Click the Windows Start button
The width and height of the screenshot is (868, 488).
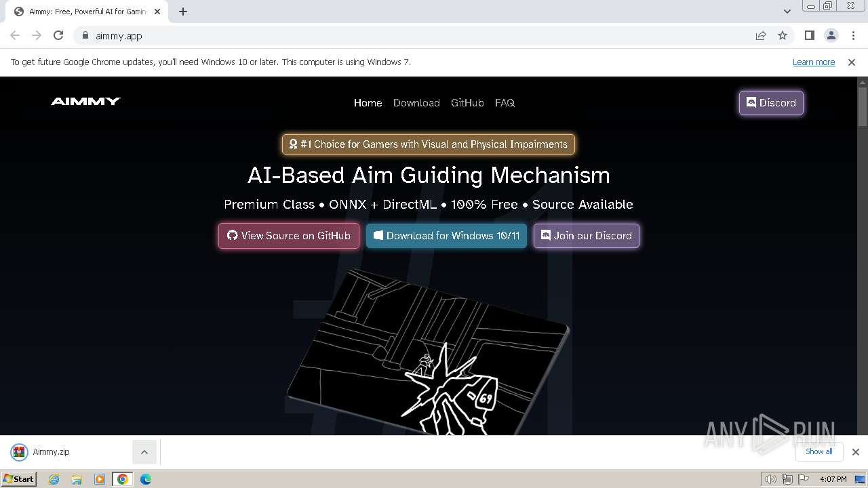coord(19,479)
